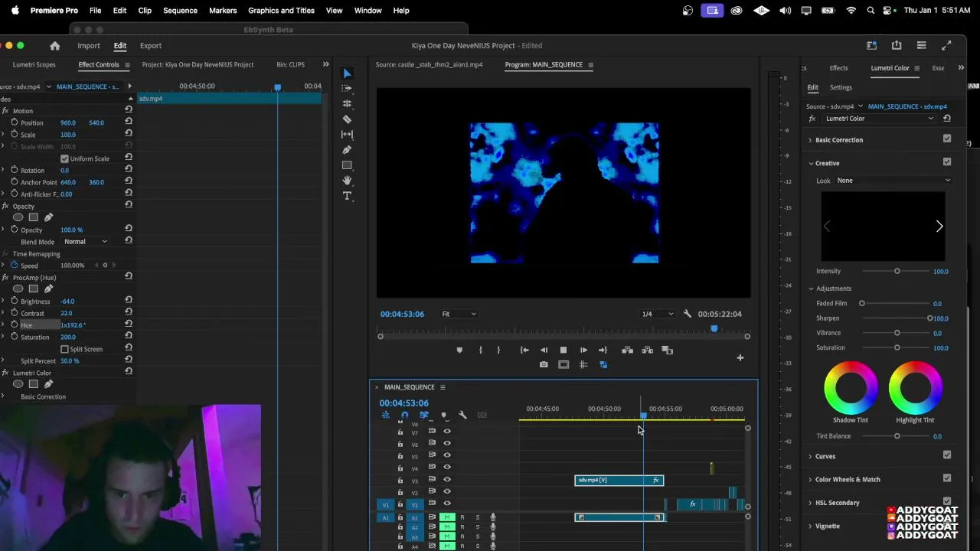Viewport: 980px width, 551px height.
Task: Collapse the Adjustments group
Action: pyautogui.click(x=812, y=289)
